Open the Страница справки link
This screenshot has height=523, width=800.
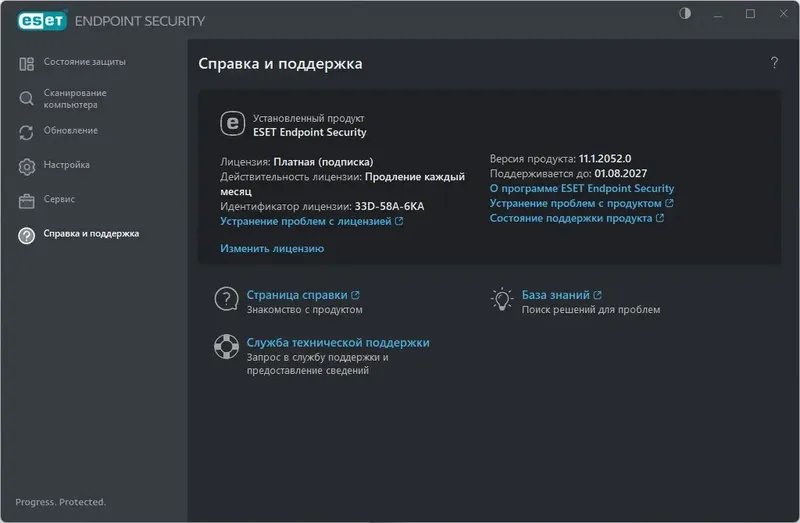coord(297,295)
